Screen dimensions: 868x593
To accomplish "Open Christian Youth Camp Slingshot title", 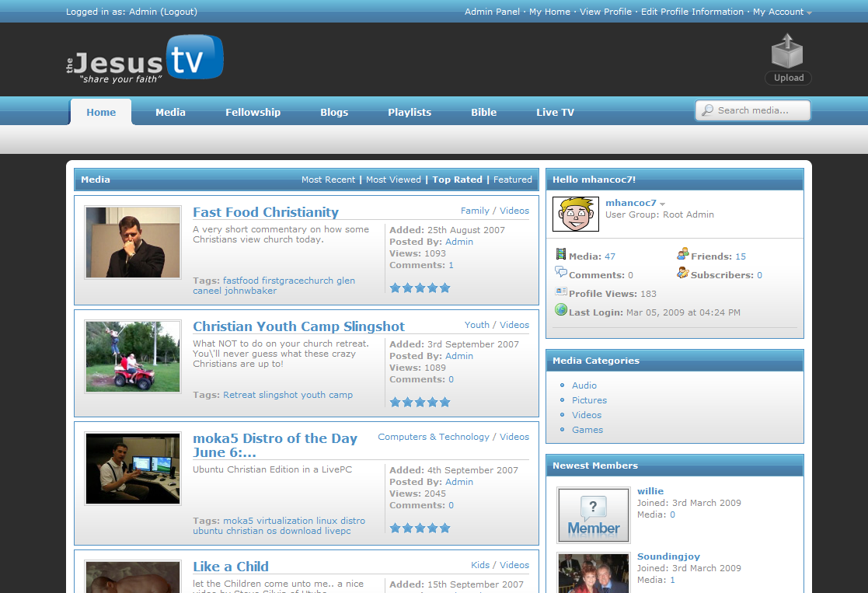I will pos(299,326).
